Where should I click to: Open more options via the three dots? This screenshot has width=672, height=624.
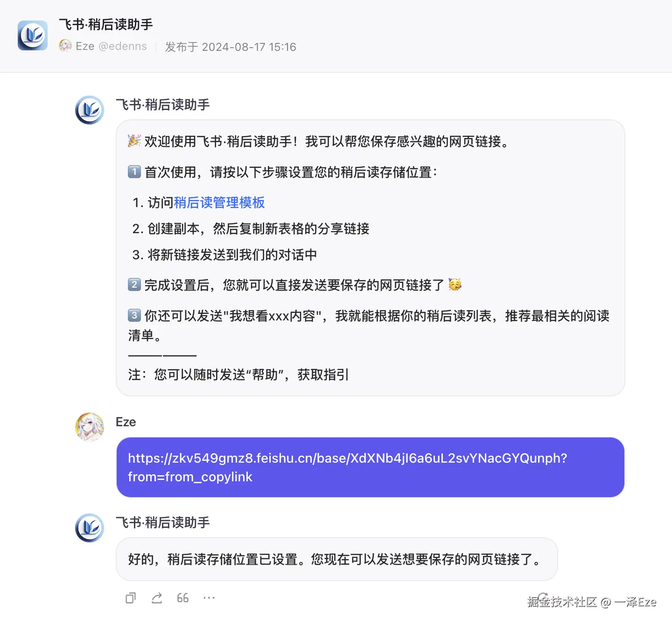[209, 598]
